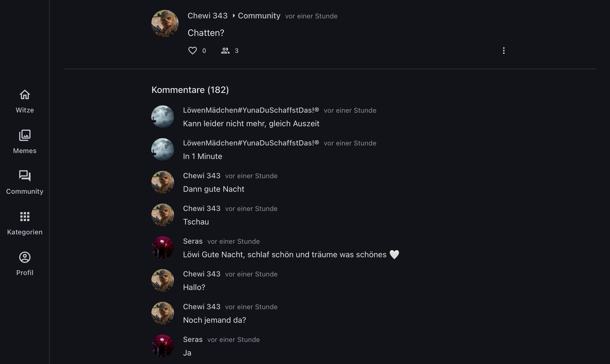This screenshot has width=610, height=364.
Task: Open the Witze home icon
Action: [x=25, y=95]
